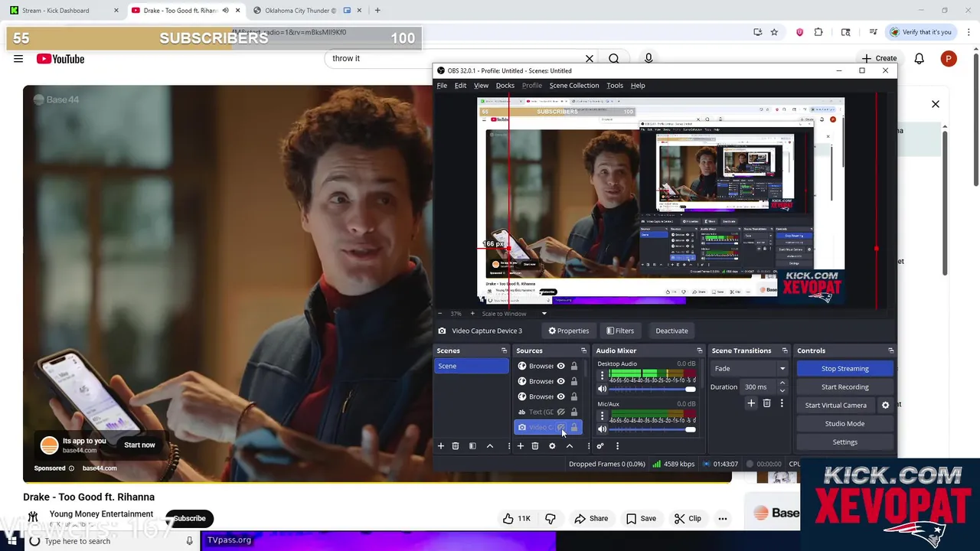Zoom out the OBS preview
Image resolution: width=980 pixels, height=551 pixels.
(440, 314)
